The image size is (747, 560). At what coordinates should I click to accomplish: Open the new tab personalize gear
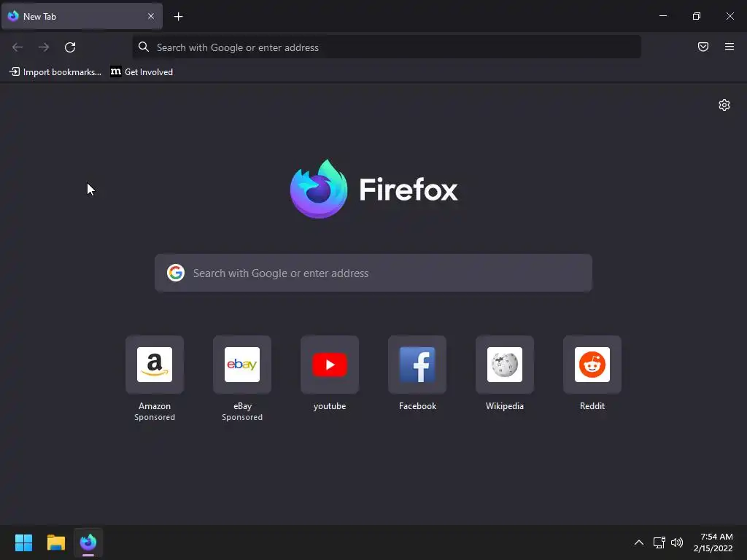tap(724, 105)
